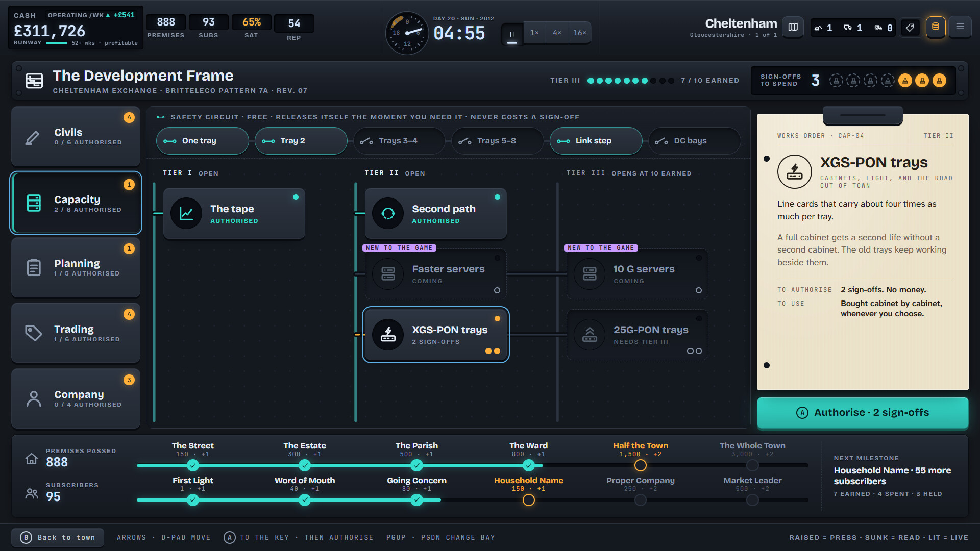Open the town map icon
Screen dimensions: 980x551
[x=793, y=28]
